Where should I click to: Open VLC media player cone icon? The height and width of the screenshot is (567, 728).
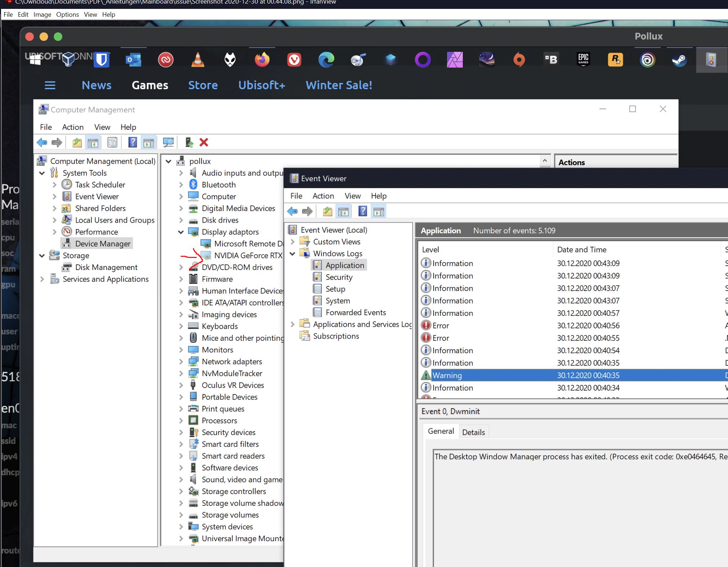198,60
